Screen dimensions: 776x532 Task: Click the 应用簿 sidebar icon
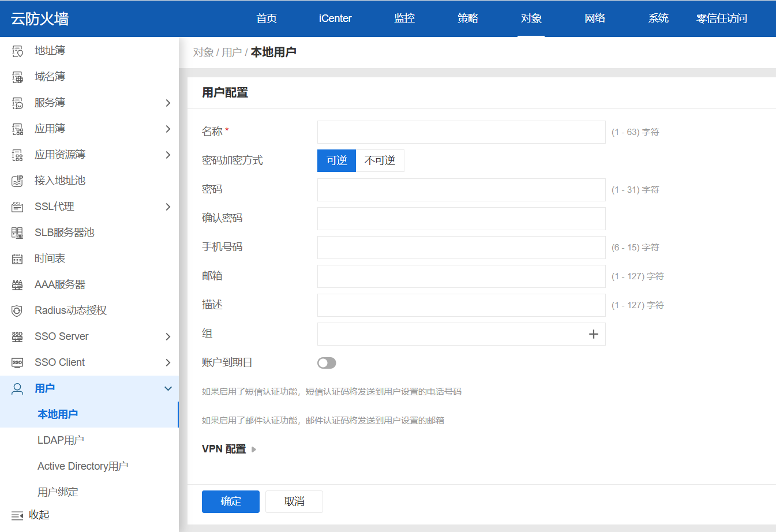click(17, 129)
